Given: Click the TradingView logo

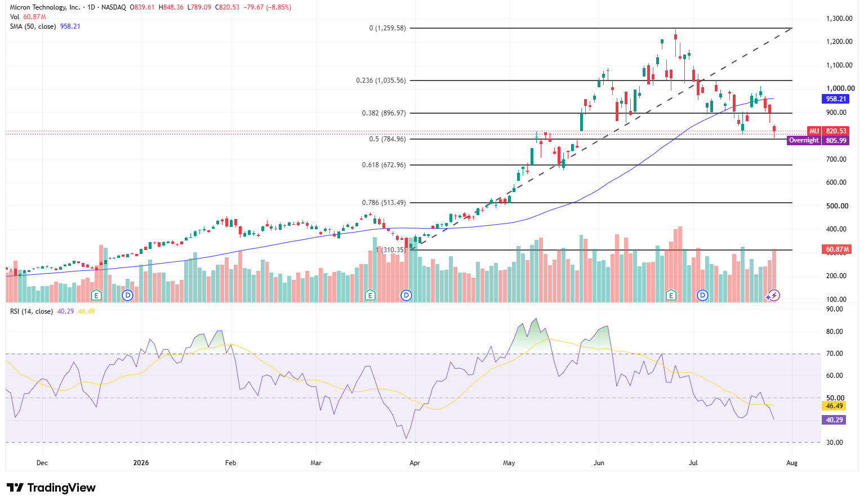Looking at the screenshot, I should [x=51, y=488].
